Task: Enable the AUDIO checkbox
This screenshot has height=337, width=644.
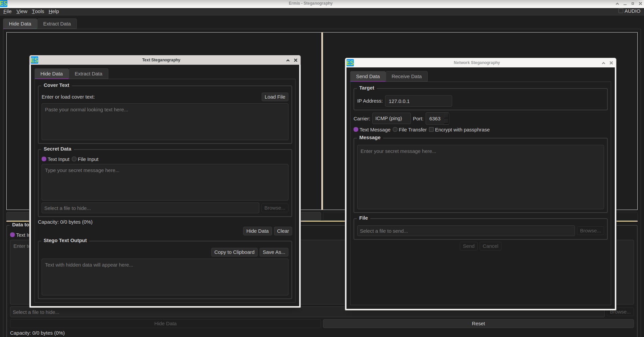Action: [621, 11]
